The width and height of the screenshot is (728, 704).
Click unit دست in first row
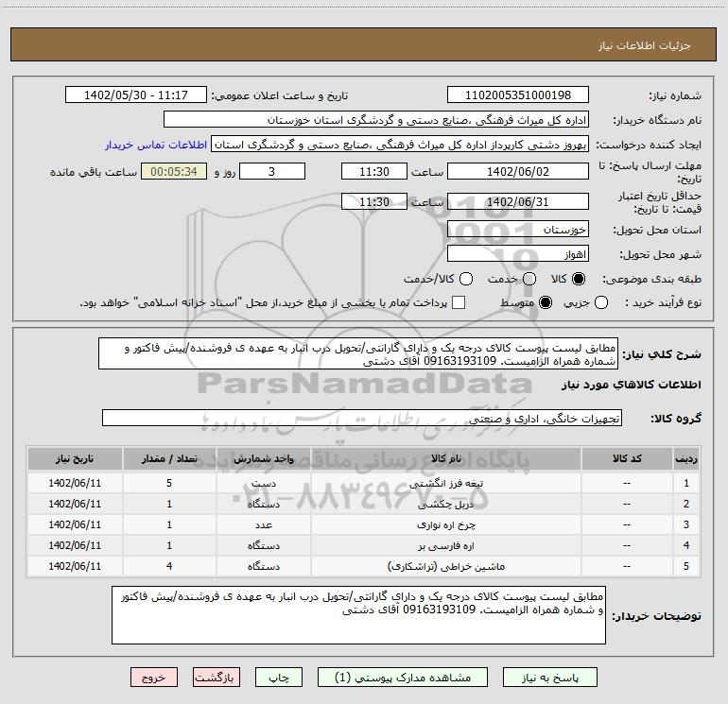pos(263,483)
